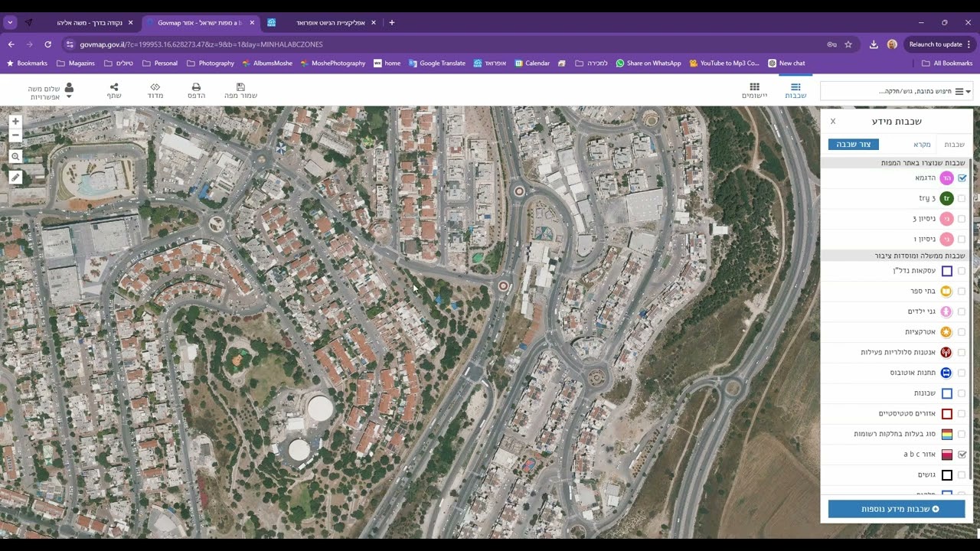Open the Chrome tab search dropdown
This screenshot has height=551, width=980.
(10, 23)
